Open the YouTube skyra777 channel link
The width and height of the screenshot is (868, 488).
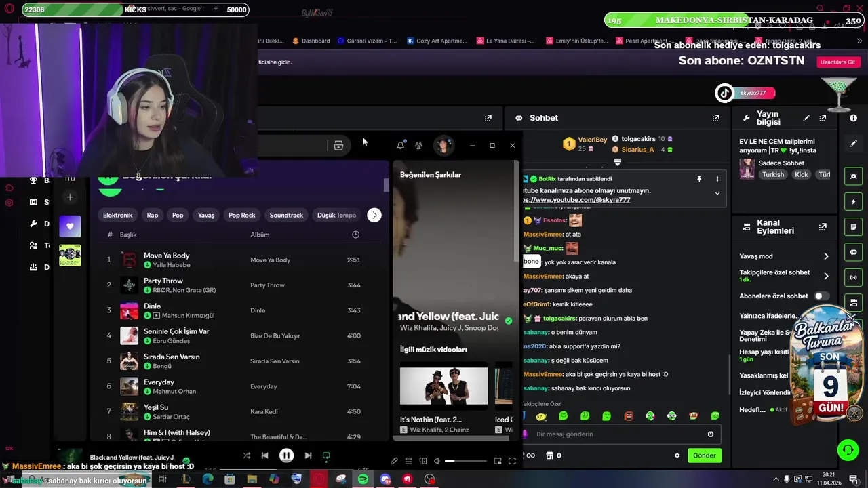click(576, 200)
